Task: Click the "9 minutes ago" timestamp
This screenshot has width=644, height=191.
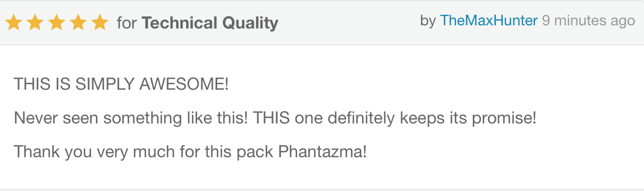Action: point(588,21)
